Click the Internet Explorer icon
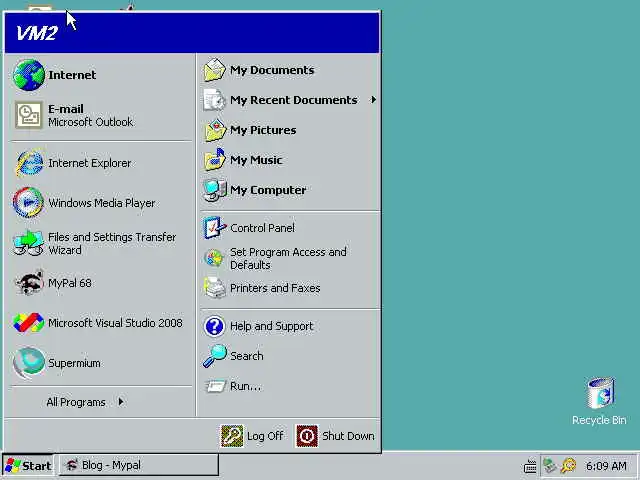The height and width of the screenshot is (480, 640). pos(29,163)
